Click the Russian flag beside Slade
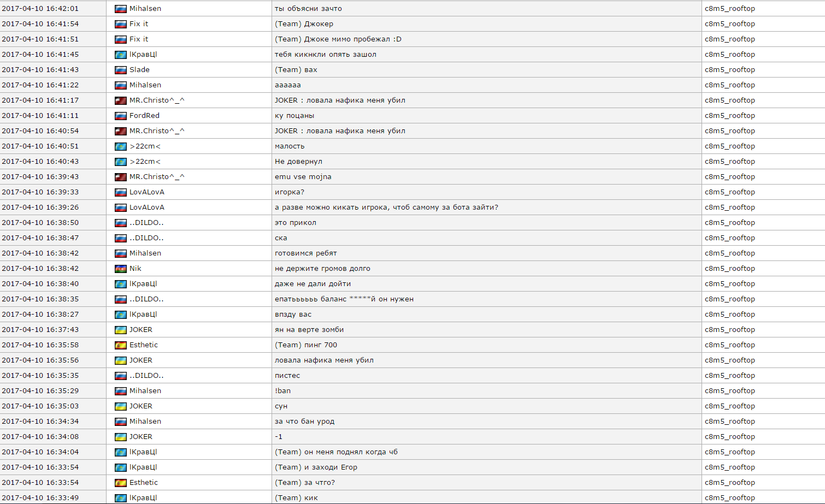 click(120, 70)
